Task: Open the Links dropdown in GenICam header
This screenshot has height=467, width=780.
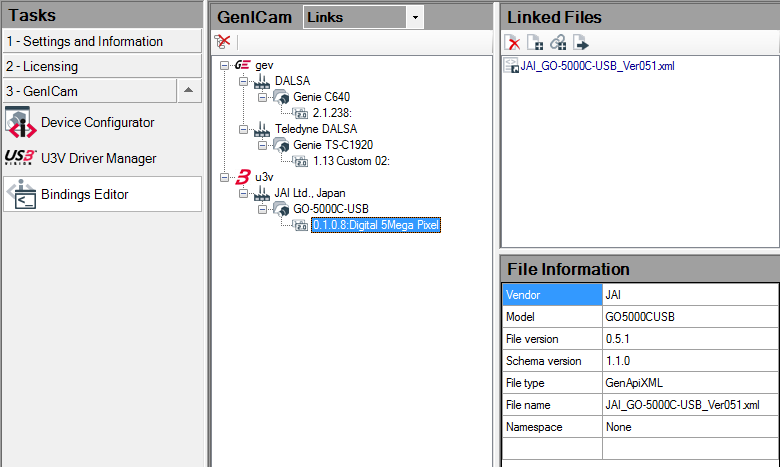Action: point(415,17)
